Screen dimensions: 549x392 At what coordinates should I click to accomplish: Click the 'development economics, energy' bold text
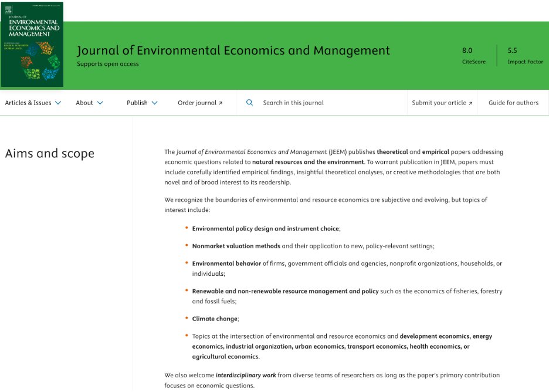point(446,336)
